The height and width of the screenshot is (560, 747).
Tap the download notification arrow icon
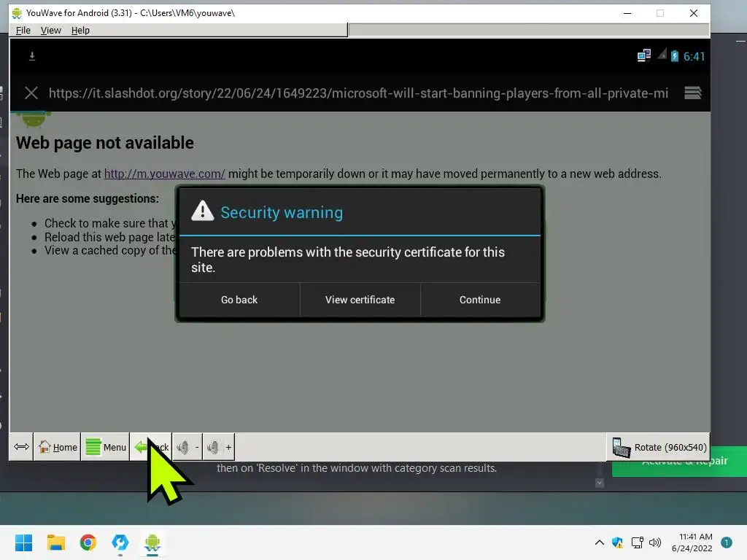click(x=32, y=56)
